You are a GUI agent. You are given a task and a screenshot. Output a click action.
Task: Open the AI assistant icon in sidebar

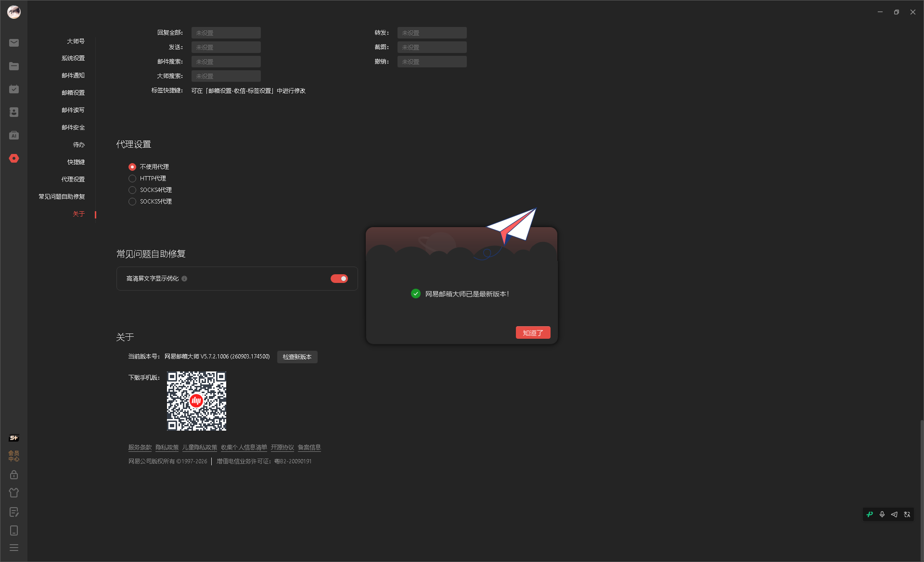[14, 135]
